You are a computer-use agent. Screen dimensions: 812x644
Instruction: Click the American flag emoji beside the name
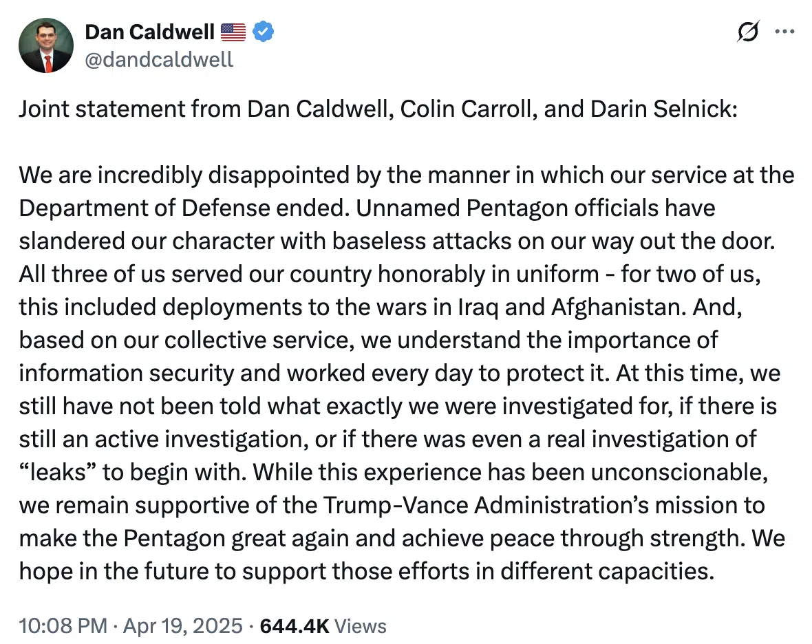[x=233, y=32]
